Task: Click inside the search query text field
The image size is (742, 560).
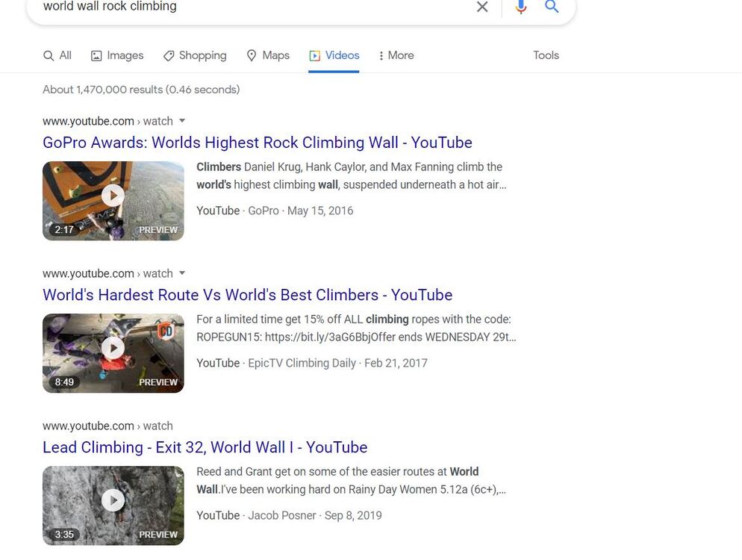Action: 246,7
